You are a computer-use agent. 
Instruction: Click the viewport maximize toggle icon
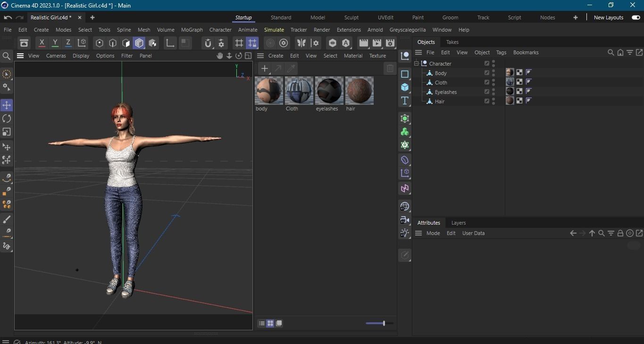click(248, 56)
